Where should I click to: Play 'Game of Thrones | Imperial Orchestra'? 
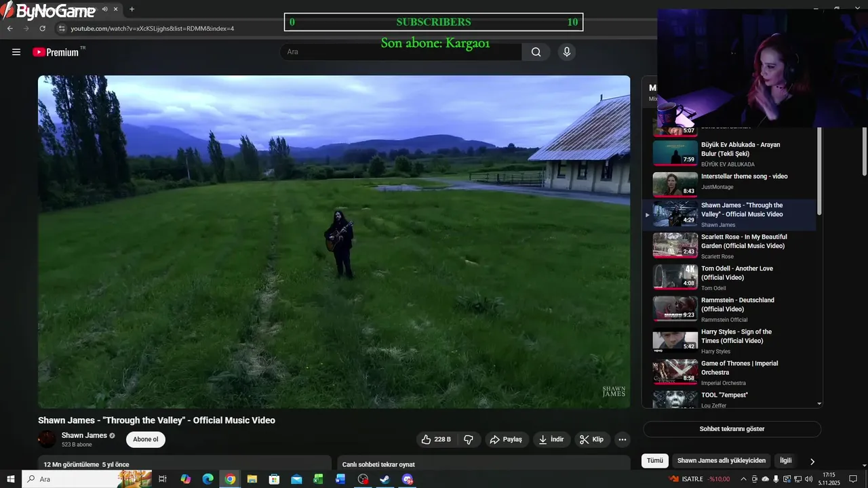click(729, 373)
